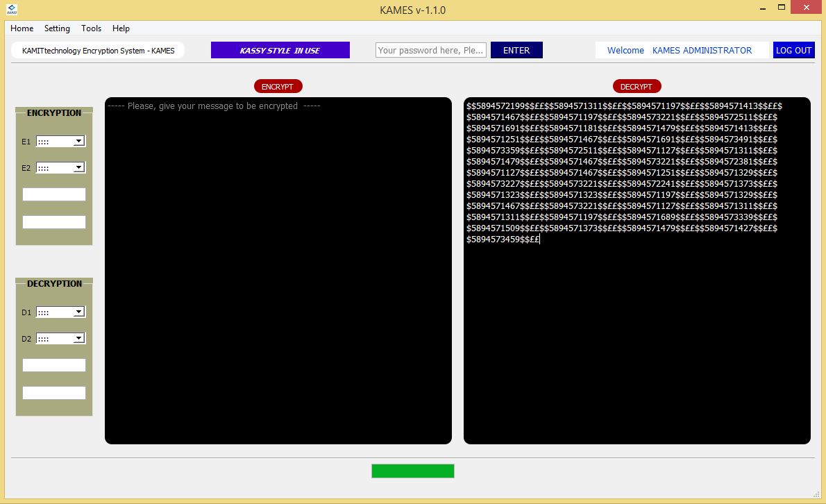This screenshot has width=826, height=504.
Task: Open the Setting menu
Action: [x=57, y=28]
